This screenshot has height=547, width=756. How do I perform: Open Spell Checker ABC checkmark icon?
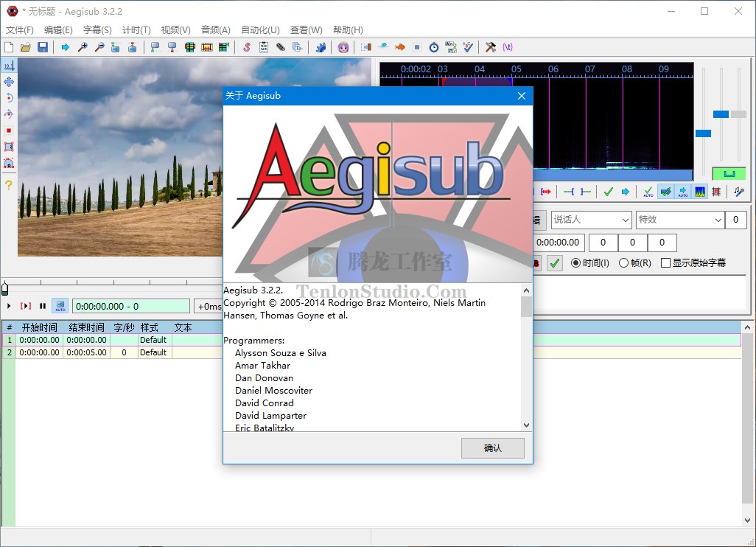coord(468,46)
